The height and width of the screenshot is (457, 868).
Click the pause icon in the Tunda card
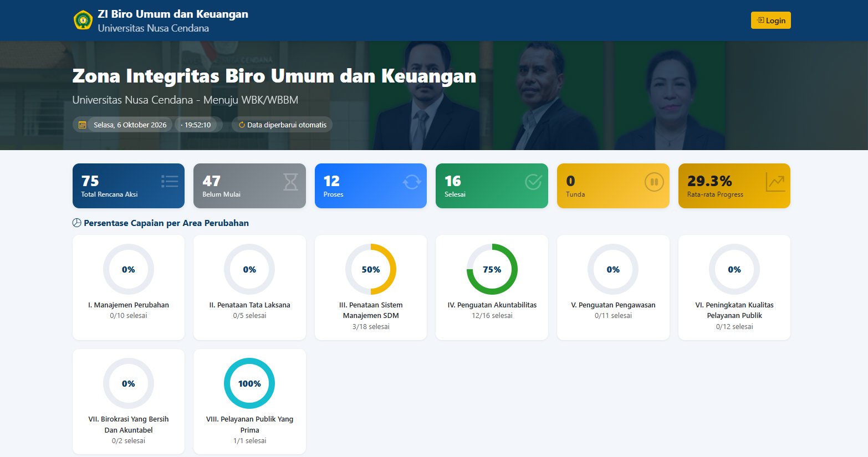coord(654,182)
